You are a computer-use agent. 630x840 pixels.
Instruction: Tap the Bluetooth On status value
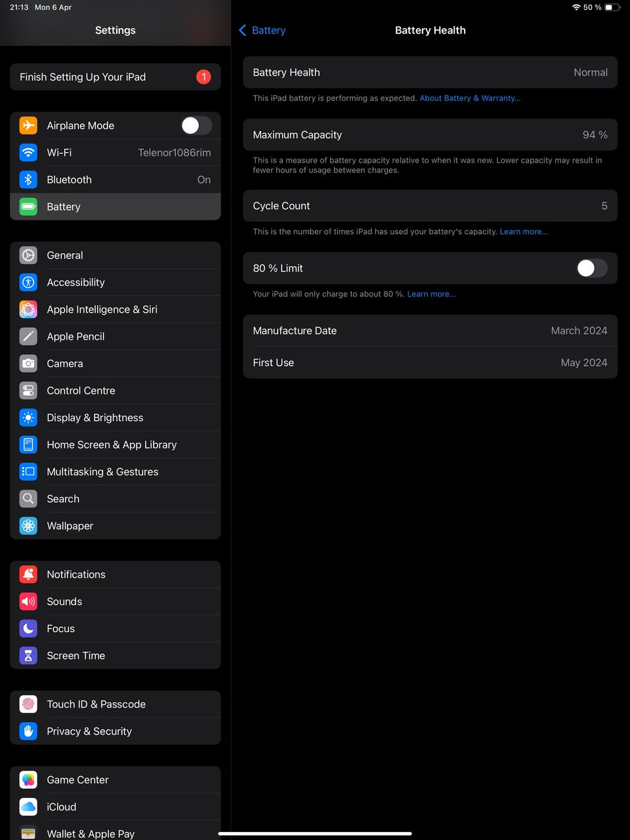pos(204,180)
